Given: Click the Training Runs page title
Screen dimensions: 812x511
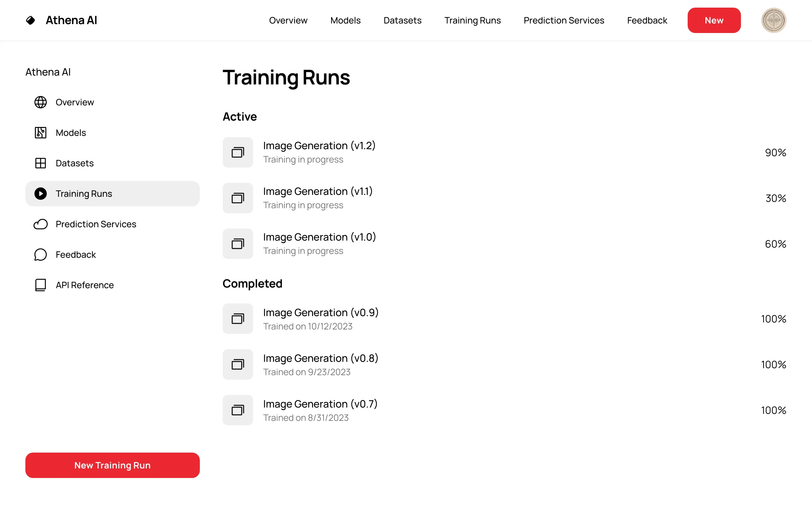Looking at the screenshot, I should (286, 78).
